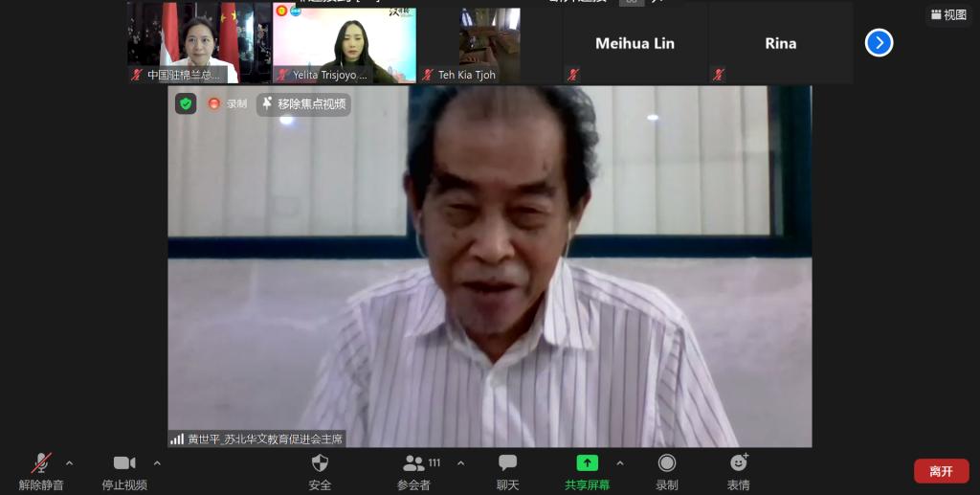Leave the meeting with 离开 button
Screen dimensions: 980x495
[x=941, y=471]
